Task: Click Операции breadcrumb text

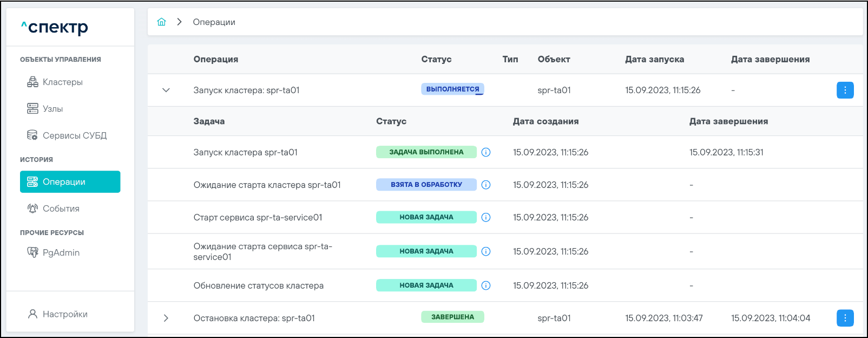Action: point(214,22)
